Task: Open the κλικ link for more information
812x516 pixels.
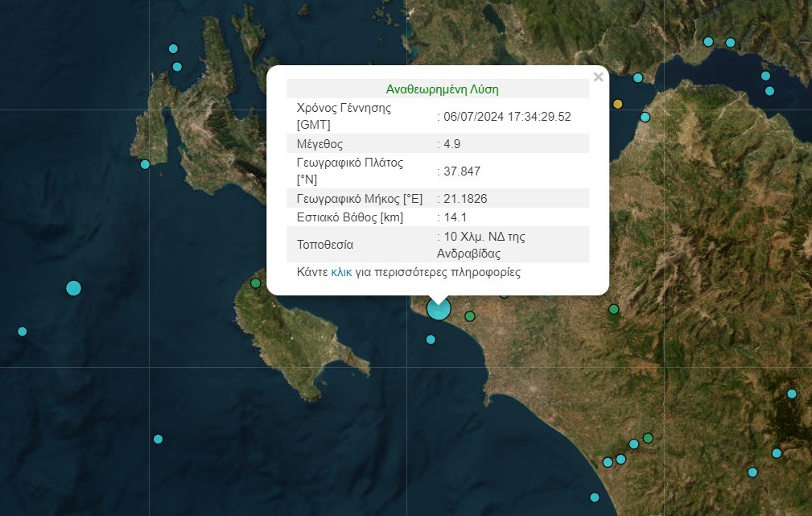Action: point(341,272)
